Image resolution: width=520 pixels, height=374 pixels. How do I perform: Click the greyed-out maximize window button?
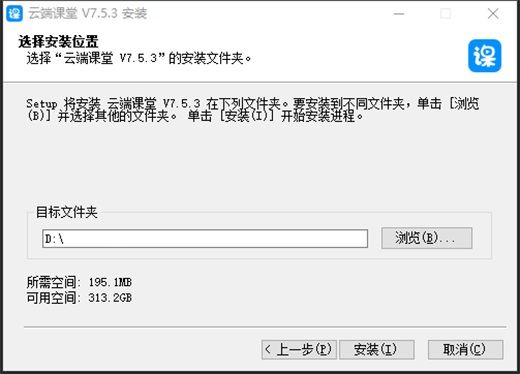click(x=446, y=14)
